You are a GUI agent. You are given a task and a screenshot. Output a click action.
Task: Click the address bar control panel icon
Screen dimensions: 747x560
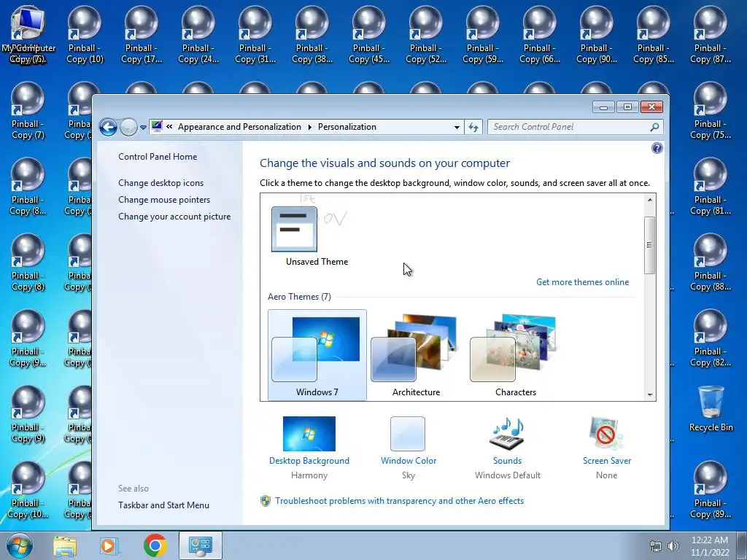[x=157, y=127]
